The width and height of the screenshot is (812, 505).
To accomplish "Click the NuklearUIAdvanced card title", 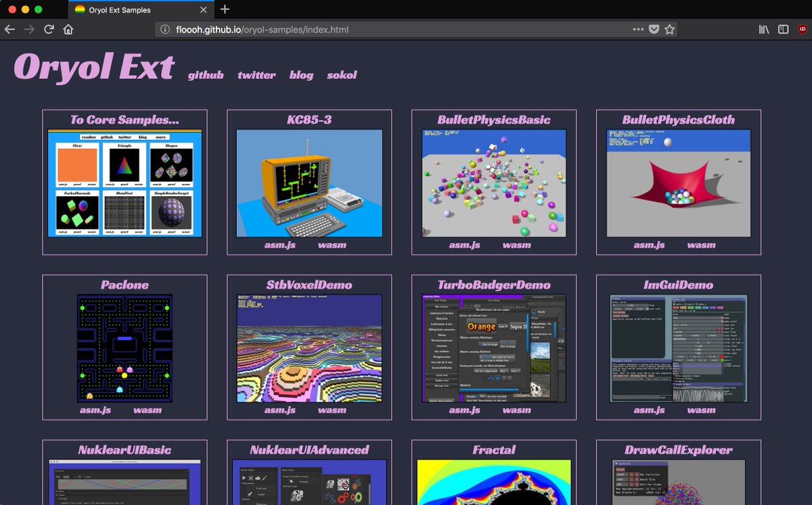I will (x=309, y=450).
